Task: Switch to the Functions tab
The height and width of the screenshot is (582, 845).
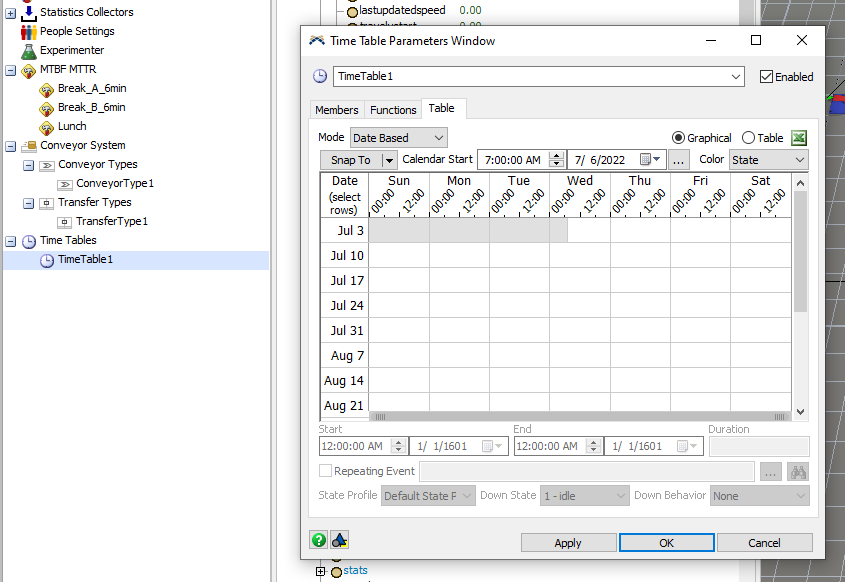Action: tap(393, 110)
